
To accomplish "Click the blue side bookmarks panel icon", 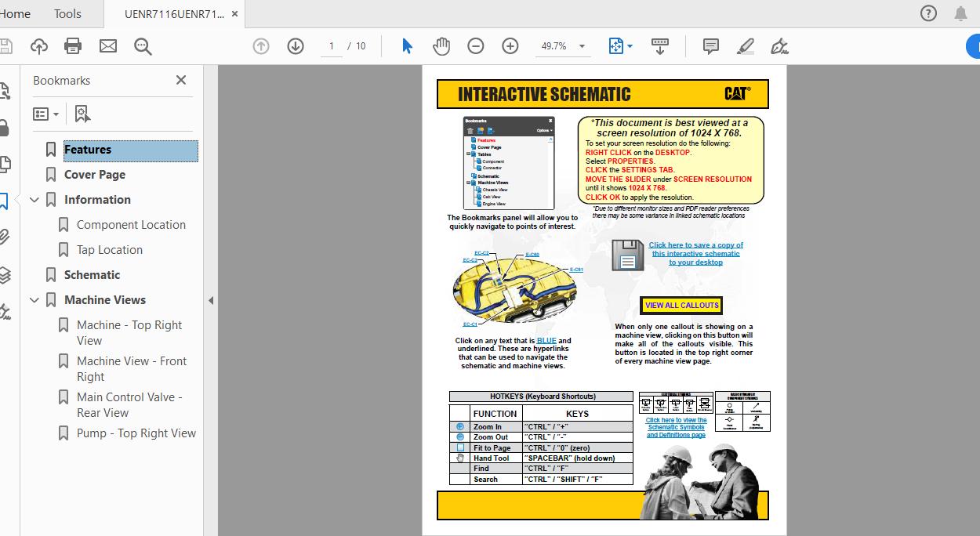I will tap(4, 201).
